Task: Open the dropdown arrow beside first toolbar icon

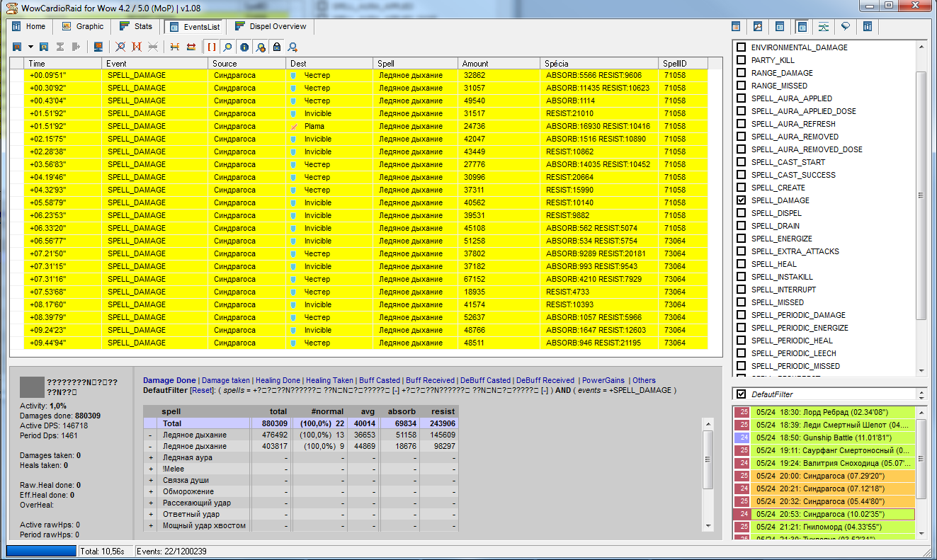Action: point(30,47)
